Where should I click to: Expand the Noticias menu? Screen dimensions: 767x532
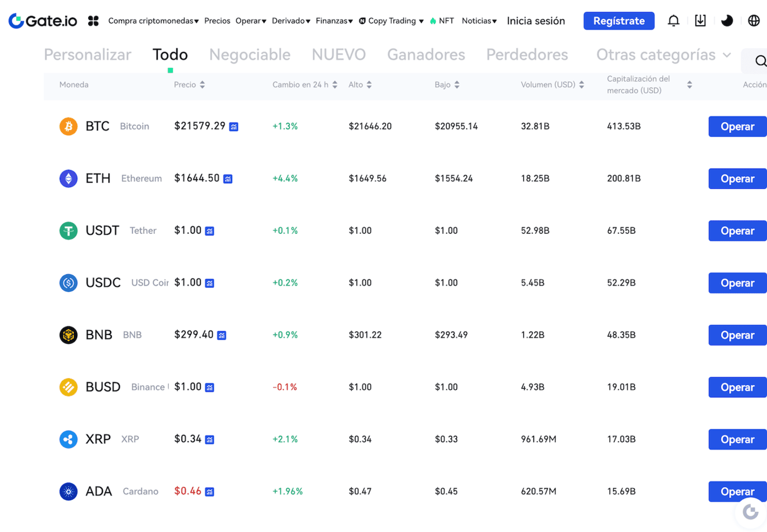pyautogui.click(x=479, y=21)
